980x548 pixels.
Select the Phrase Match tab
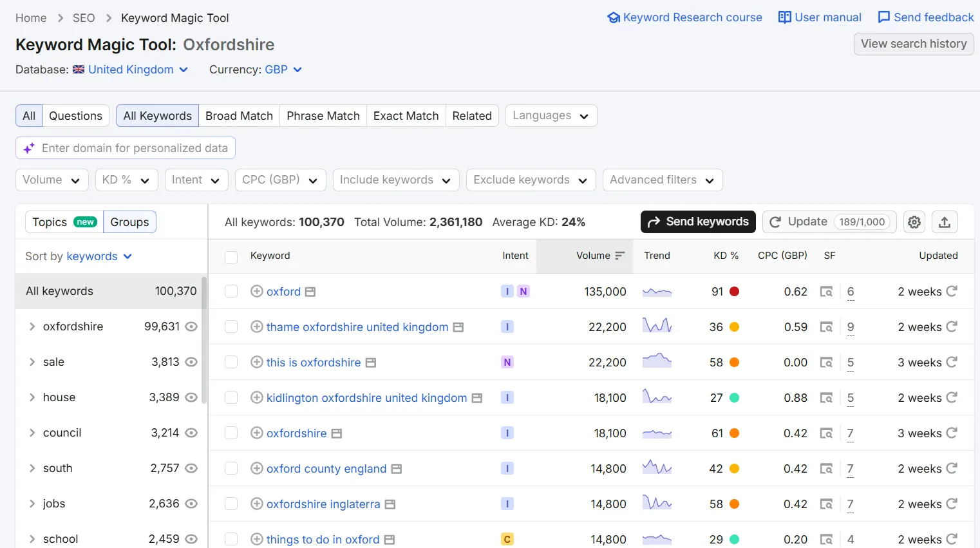click(323, 115)
